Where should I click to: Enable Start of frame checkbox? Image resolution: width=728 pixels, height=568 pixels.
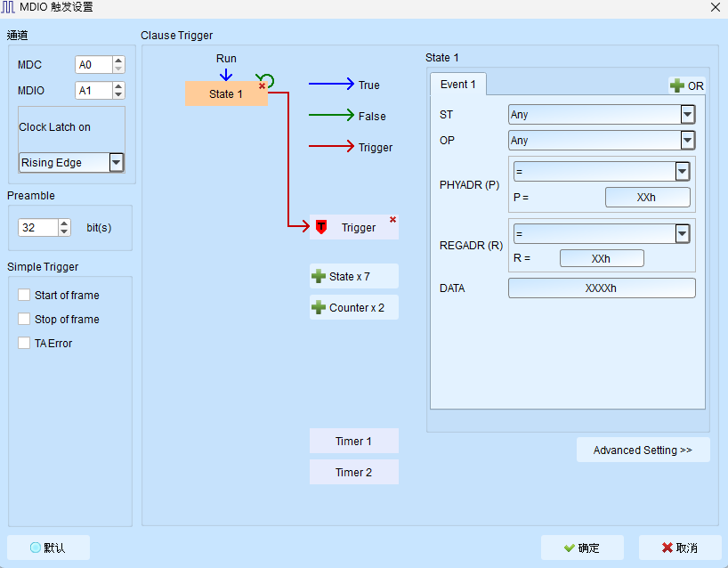pos(24,295)
